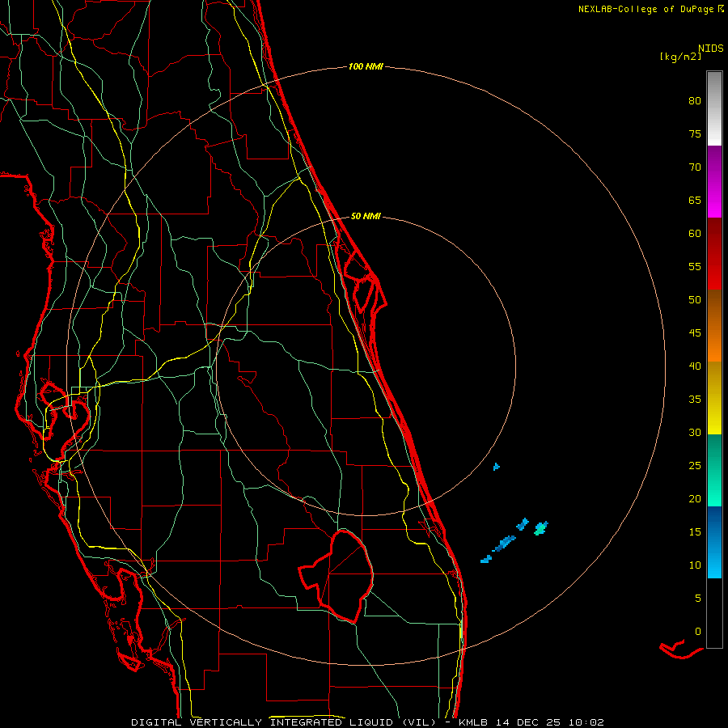Image resolution: width=728 pixels, height=728 pixels.
Task: Click the small isolated blue echo near 50 NMI ring
Action: pos(497,467)
